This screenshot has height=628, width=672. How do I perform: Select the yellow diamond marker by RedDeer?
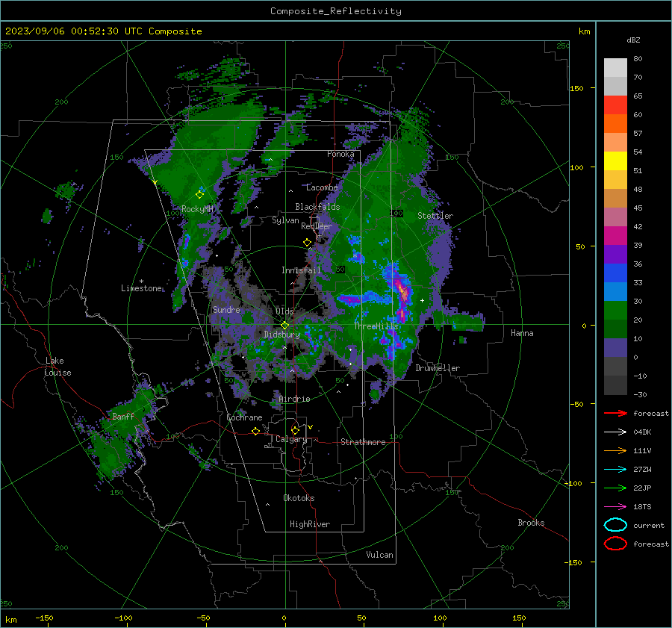[307, 243]
